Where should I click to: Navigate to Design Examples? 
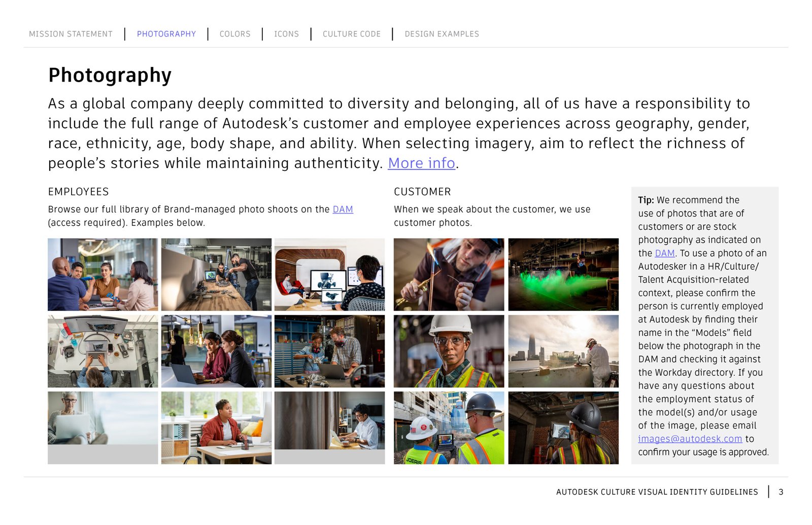coord(442,34)
